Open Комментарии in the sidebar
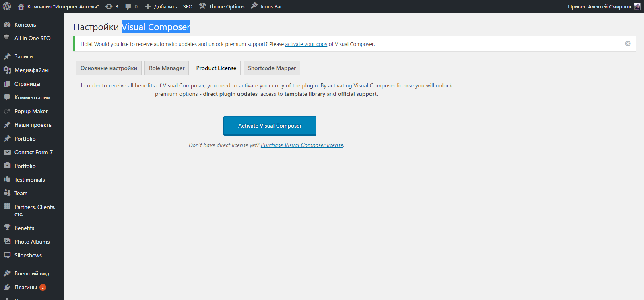The height and width of the screenshot is (300, 644). coord(32,97)
